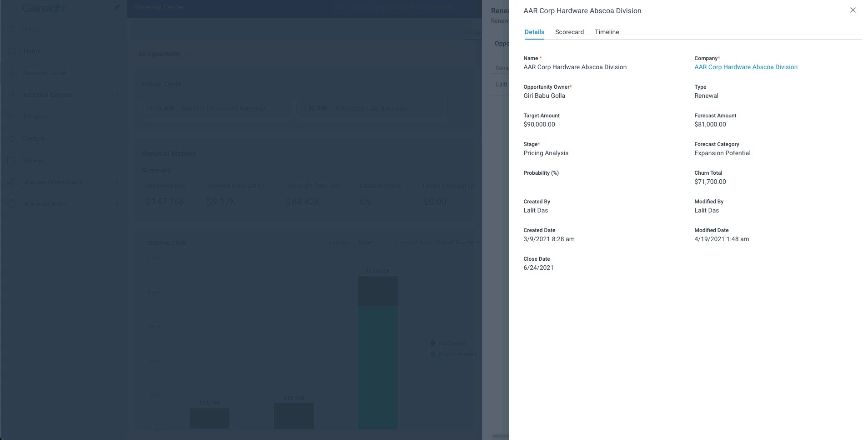
Task: Click the teal Pricing Analysis bar segment
Action: pyautogui.click(x=378, y=367)
